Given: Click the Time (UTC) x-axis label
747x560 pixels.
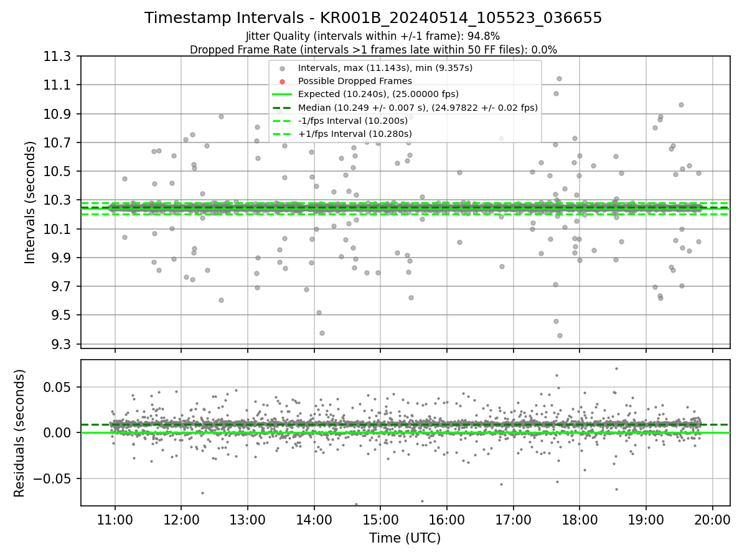Looking at the screenshot, I should click(405, 538).
